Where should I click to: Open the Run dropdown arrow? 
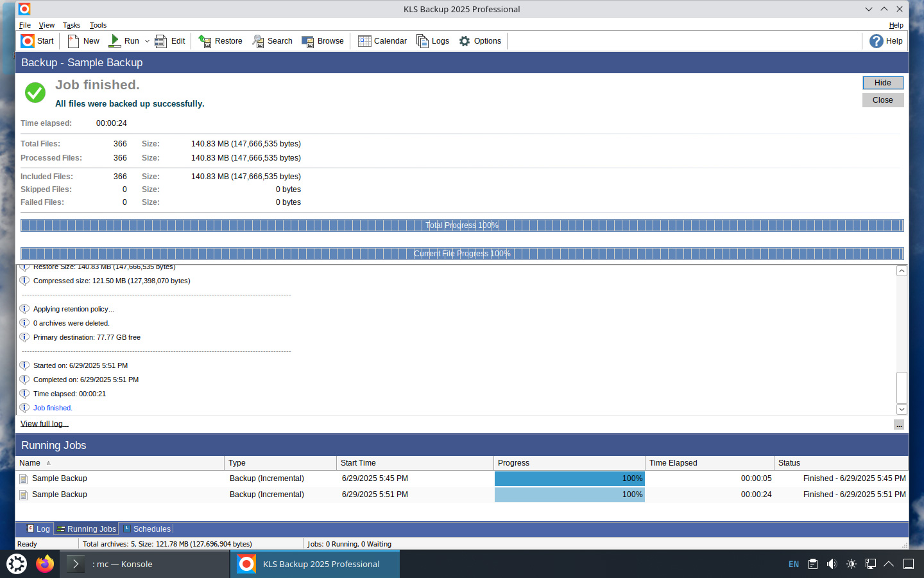point(147,41)
